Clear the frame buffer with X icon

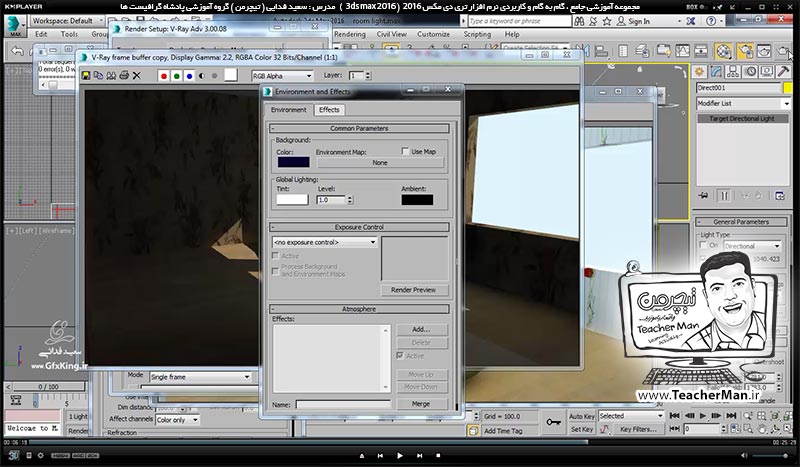pos(136,76)
